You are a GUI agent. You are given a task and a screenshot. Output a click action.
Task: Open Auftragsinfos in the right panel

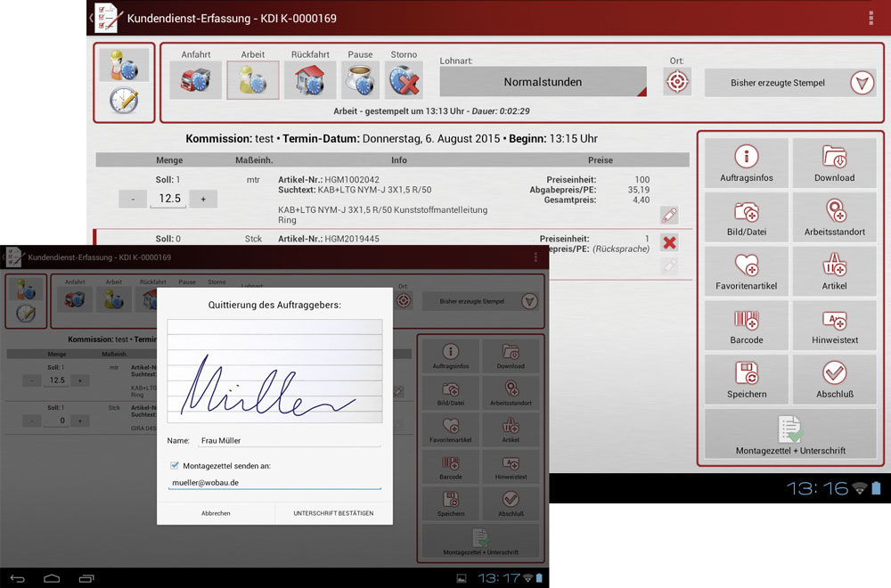[746, 163]
